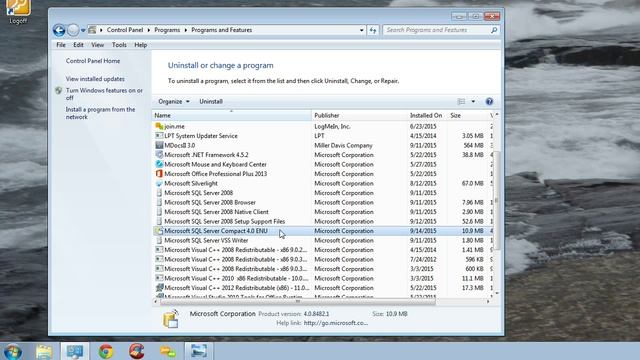Open File Explorer from the taskbar
640x360 pixels.
click(x=44, y=351)
